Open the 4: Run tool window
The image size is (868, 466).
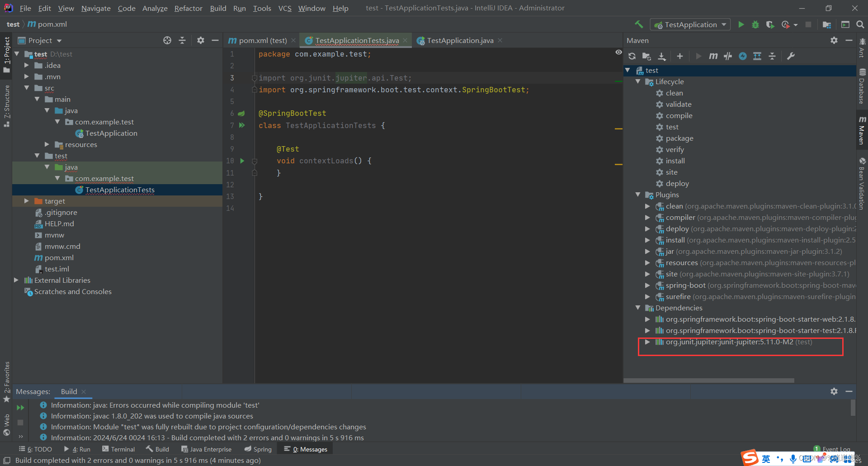point(77,449)
